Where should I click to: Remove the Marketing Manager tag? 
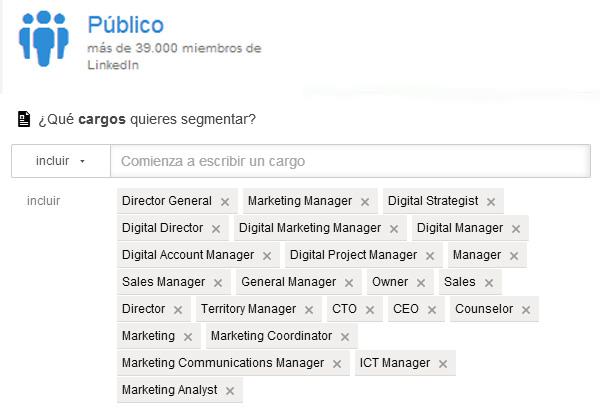[365, 202]
